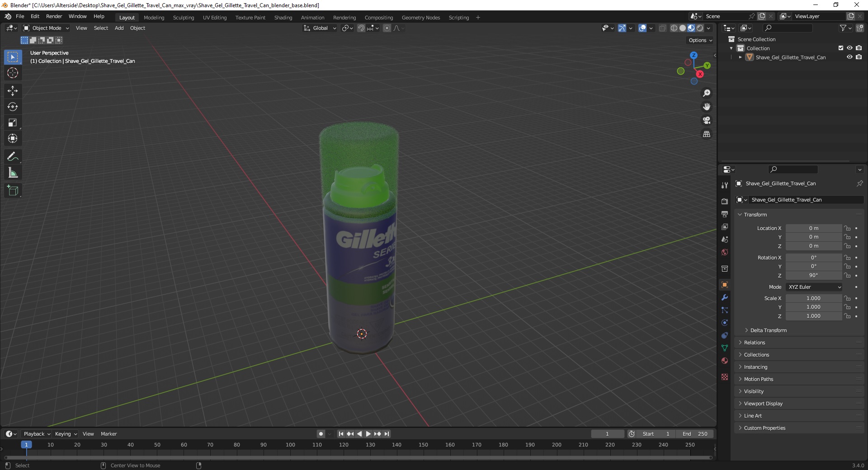Click the outliner search field
The height and width of the screenshot is (470, 868).
click(787, 28)
